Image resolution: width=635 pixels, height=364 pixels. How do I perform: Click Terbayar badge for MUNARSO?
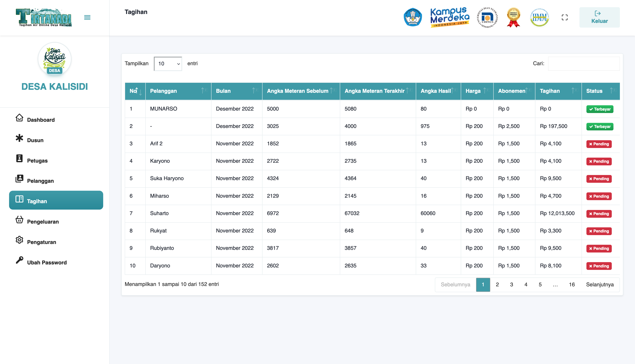pyautogui.click(x=599, y=109)
